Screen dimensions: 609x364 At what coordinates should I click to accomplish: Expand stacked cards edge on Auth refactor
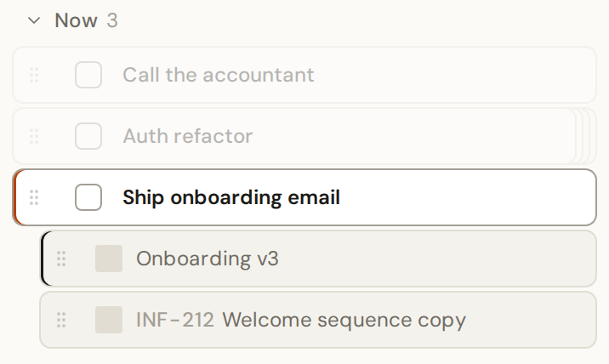587,136
